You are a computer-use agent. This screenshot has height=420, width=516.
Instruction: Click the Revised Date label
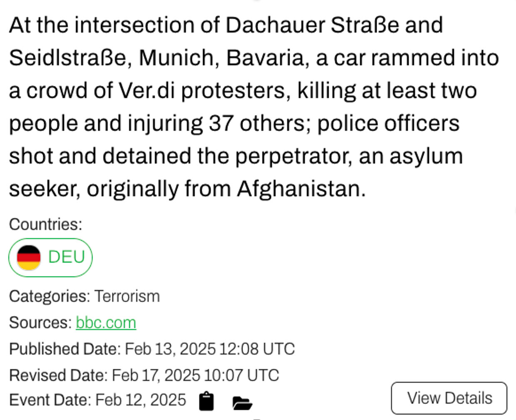tap(58, 375)
